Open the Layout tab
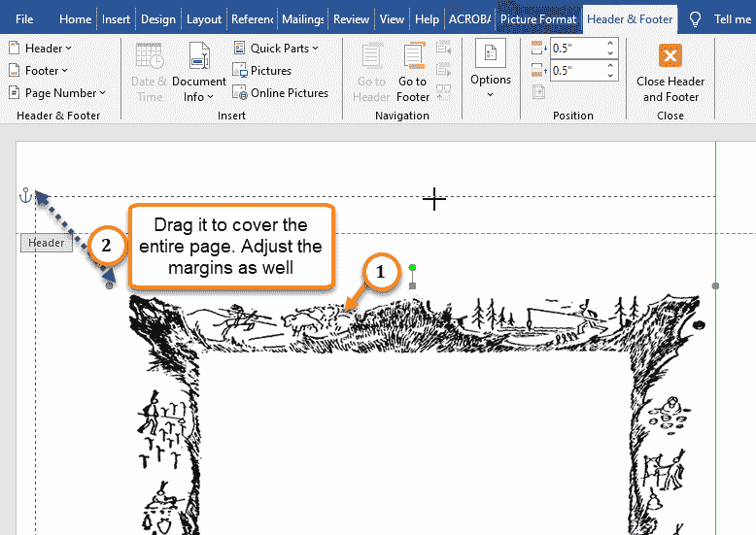This screenshot has height=535, width=756. click(204, 19)
